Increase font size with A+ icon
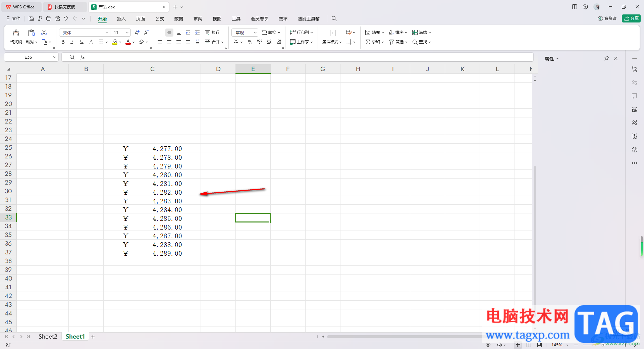Screen dimensions: 644x349 click(x=137, y=33)
